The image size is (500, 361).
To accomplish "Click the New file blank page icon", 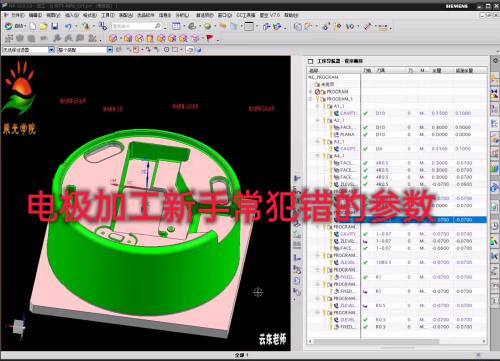I will (33, 26).
